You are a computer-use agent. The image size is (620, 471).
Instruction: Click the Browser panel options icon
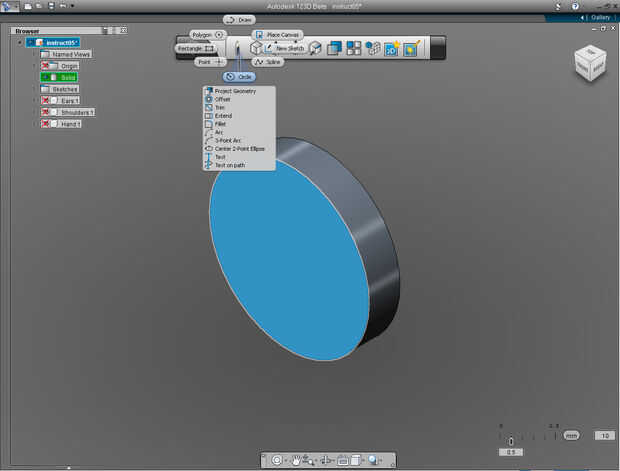(x=105, y=30)
